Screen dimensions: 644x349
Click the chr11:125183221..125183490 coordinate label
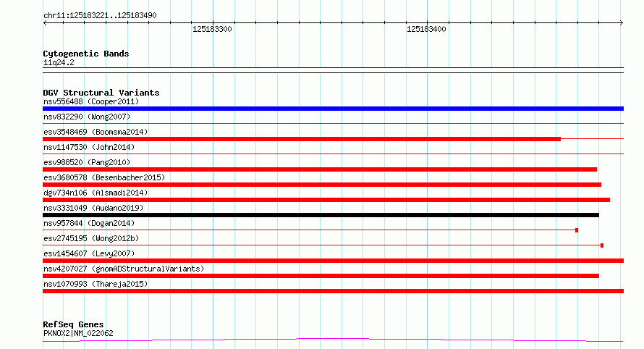click(x=100, y=15)
